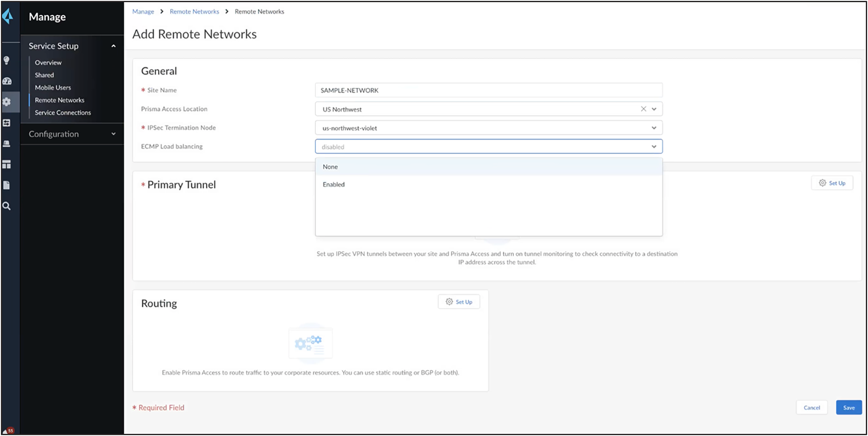Click gear icon on Routing Set Up
The image size is (868, 436).
(x=449, y=302)
